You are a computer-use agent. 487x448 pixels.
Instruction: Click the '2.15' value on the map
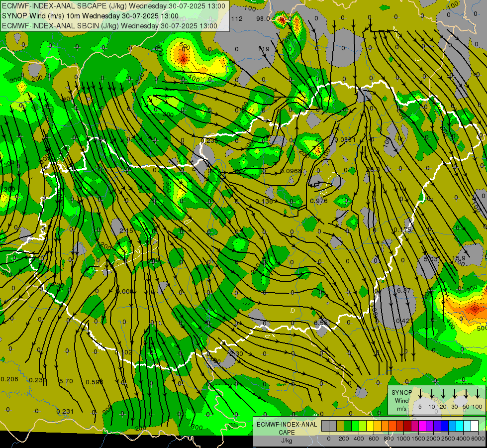pos(126,230)
